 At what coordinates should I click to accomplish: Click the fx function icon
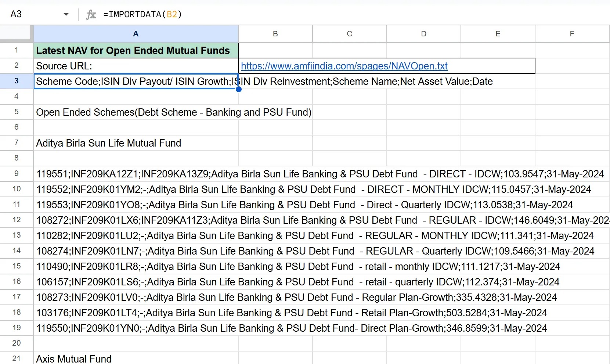[91, 14]
